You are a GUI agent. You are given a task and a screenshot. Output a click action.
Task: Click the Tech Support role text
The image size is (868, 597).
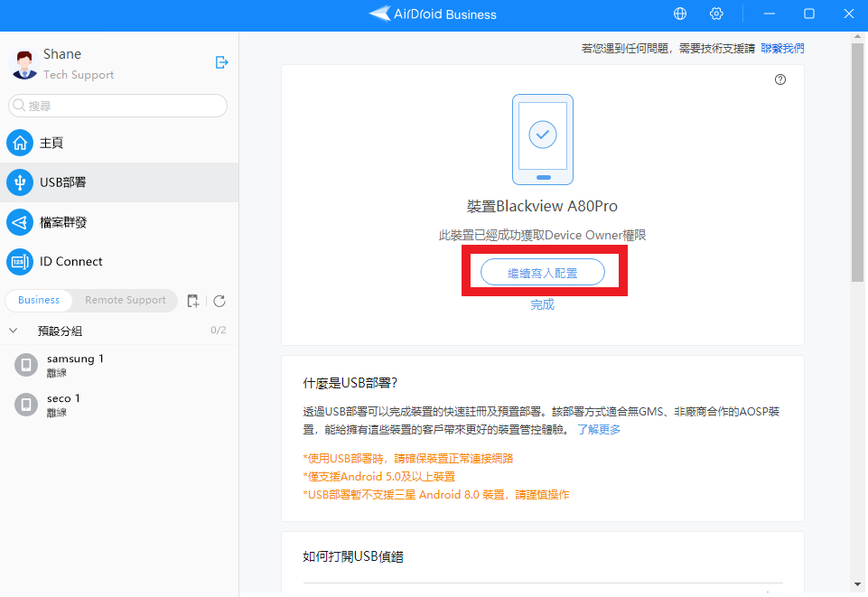pyautogui.click(x=79, y=75)
